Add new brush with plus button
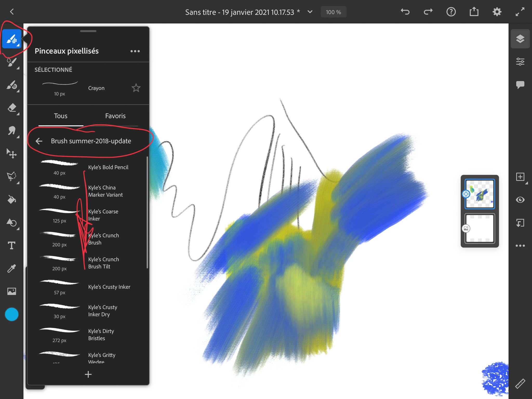The image size is (532, 399). click(x=88, y=374)
